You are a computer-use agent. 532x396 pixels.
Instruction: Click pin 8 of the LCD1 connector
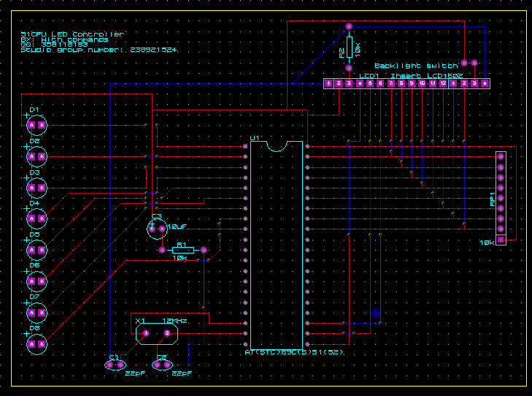[401, 83]
